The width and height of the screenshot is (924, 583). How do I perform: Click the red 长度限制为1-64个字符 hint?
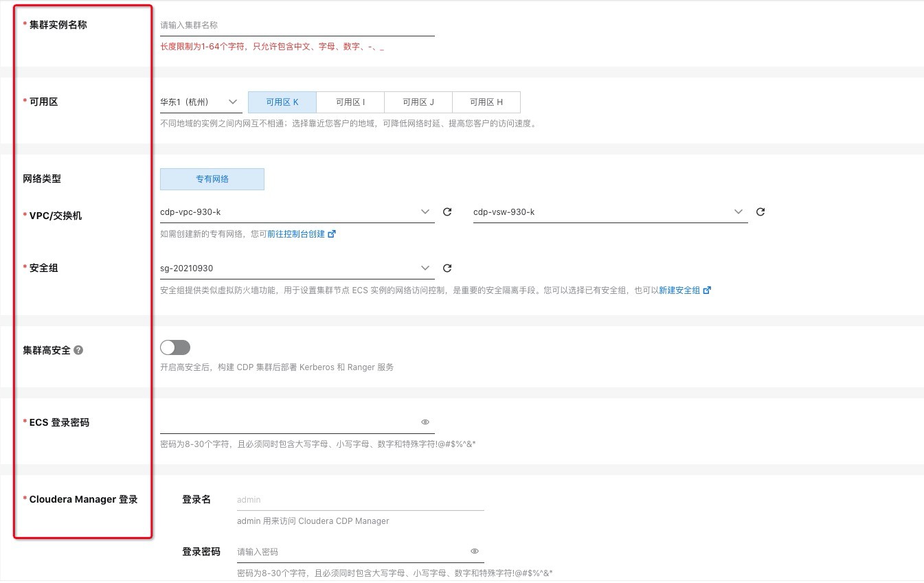tap(272, 47)
